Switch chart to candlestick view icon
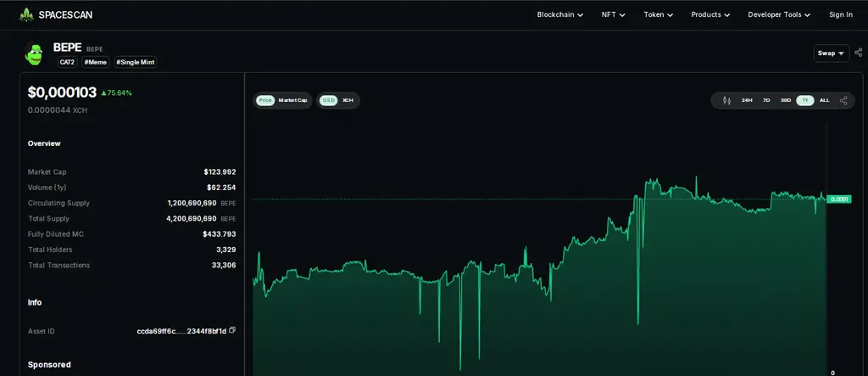Image resolution: width=868 pixels, height=376 pixels. point(726,100)
